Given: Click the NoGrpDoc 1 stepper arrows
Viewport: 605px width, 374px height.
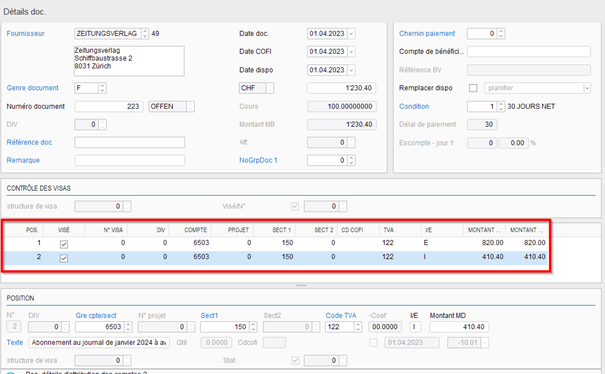Looking at the screenshot, I should [x=351, y=160].
